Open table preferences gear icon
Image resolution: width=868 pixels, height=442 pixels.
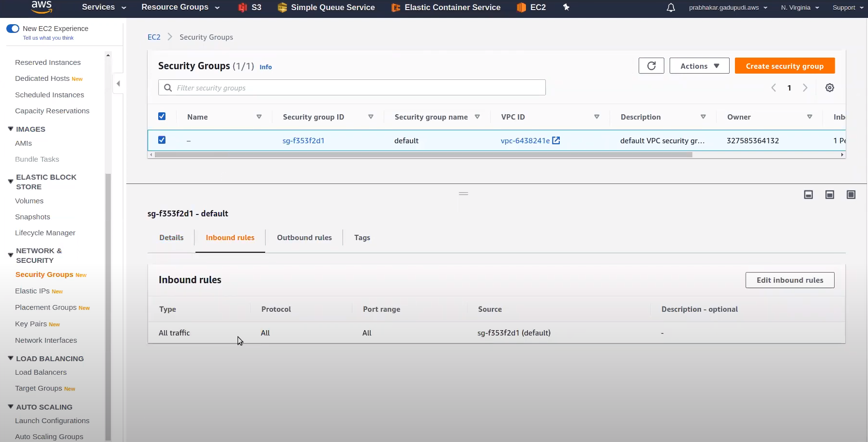[x=830, y=88]
